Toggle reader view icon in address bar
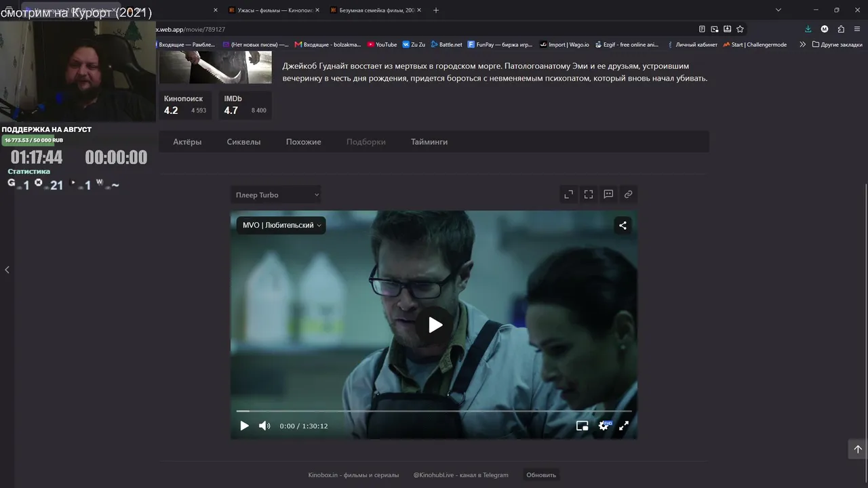The image size is (868, 488). click(702, 29)
